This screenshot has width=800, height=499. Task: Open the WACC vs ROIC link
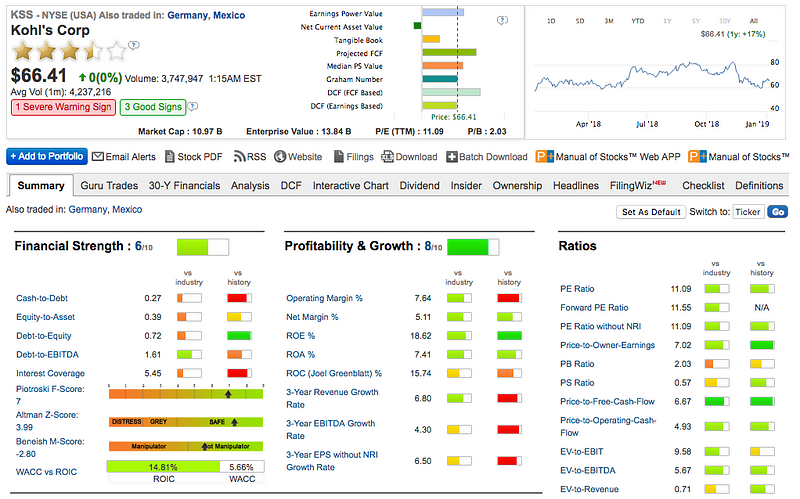click(46, 472)
